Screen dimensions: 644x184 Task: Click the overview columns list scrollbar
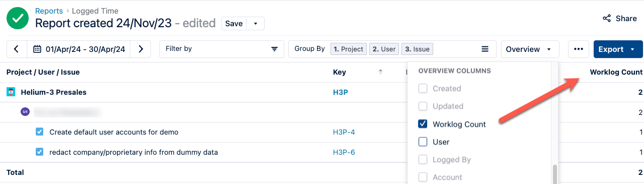click(555, 174)
